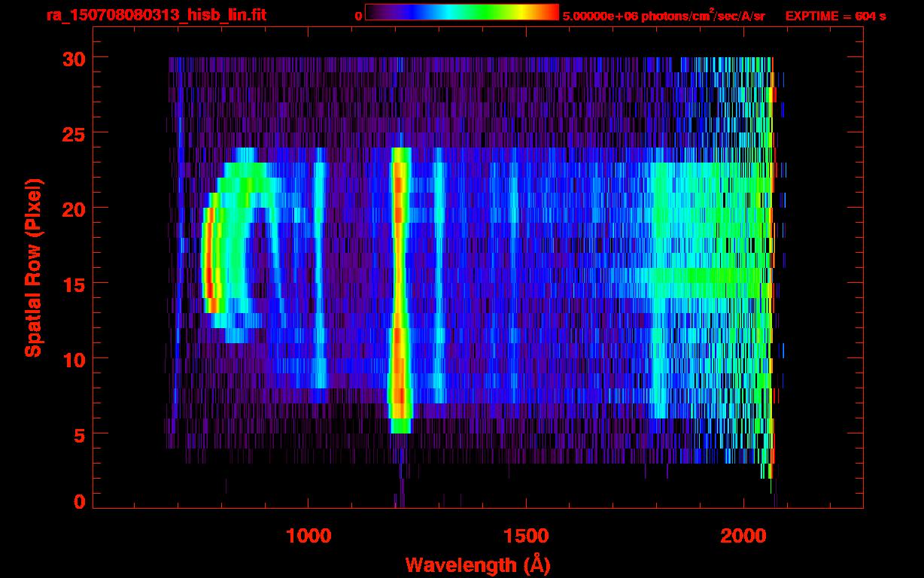This screenshot has height=578, width=924.
Task: Click the 2000 wavelength tick label
Action: [x=743, y=536]
